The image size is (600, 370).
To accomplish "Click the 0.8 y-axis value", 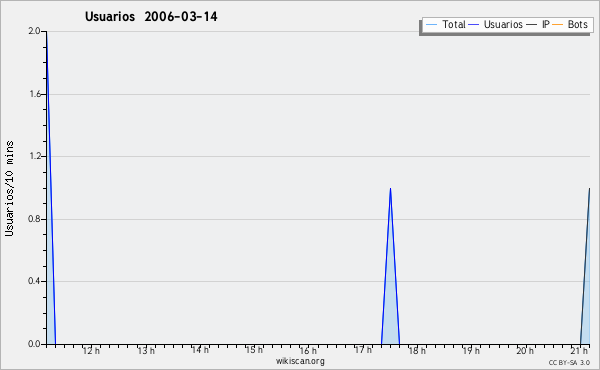I will pyautogui.click(x=34, y=219).
